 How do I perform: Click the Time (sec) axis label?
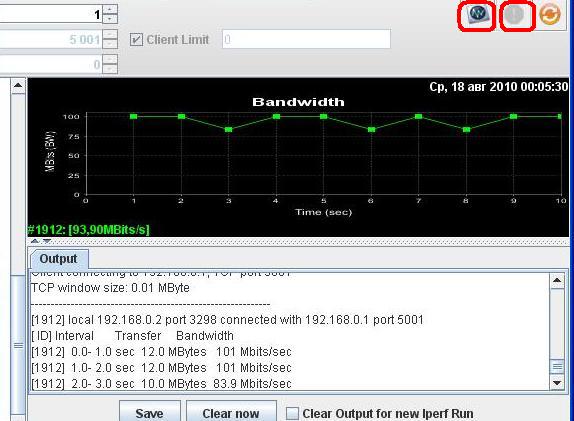click(x=324, y=212)
